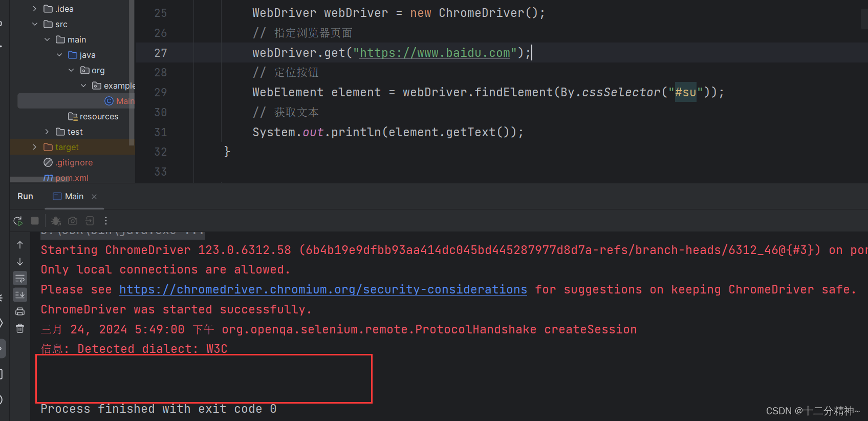Screen dimensions: 868x421
Task: Collapse the main folder
Action: click(x=47, y=39)
